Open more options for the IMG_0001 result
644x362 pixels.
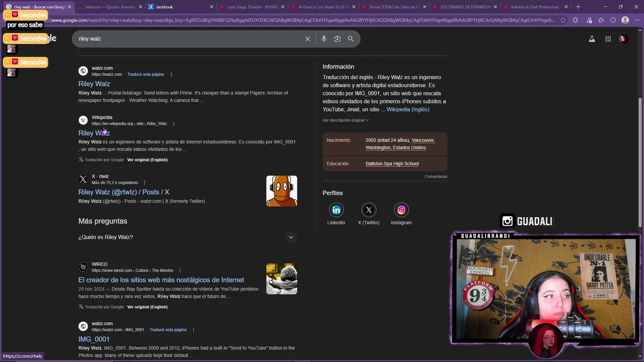[193, 330]
